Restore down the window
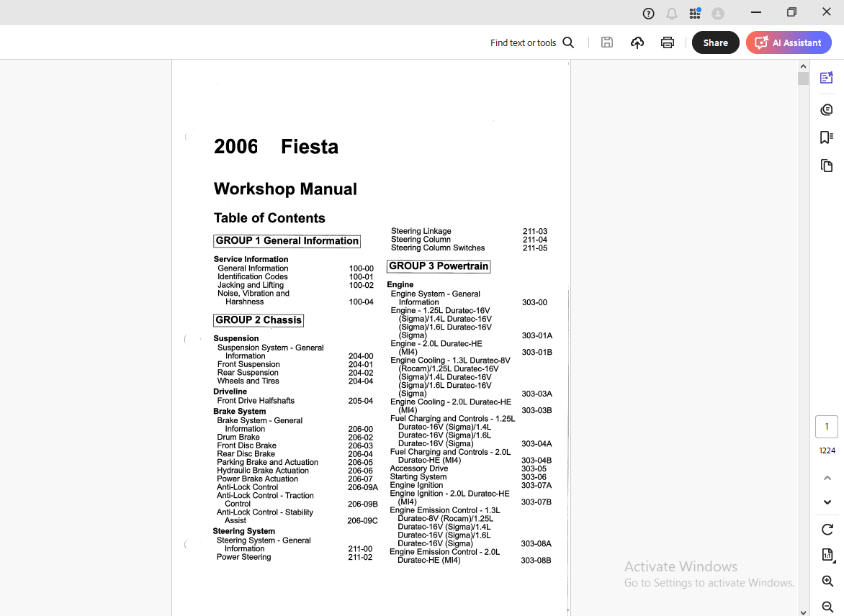 791,12
